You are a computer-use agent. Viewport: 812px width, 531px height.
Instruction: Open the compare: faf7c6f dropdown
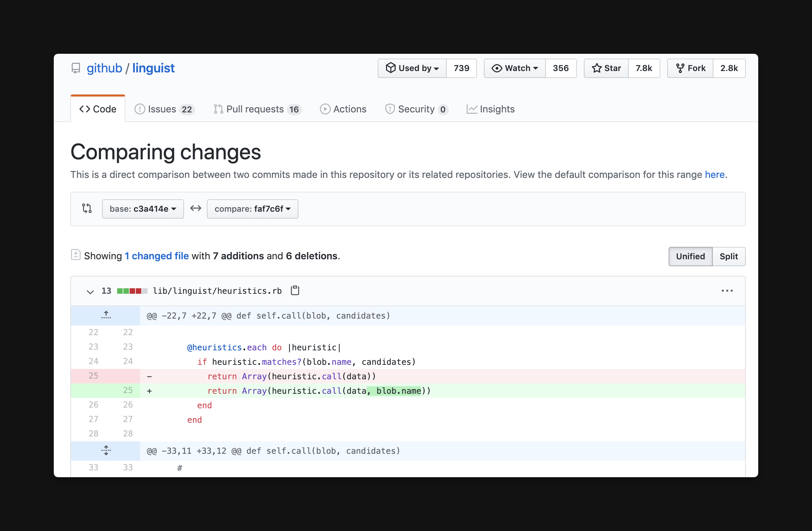tap(252, 209)
